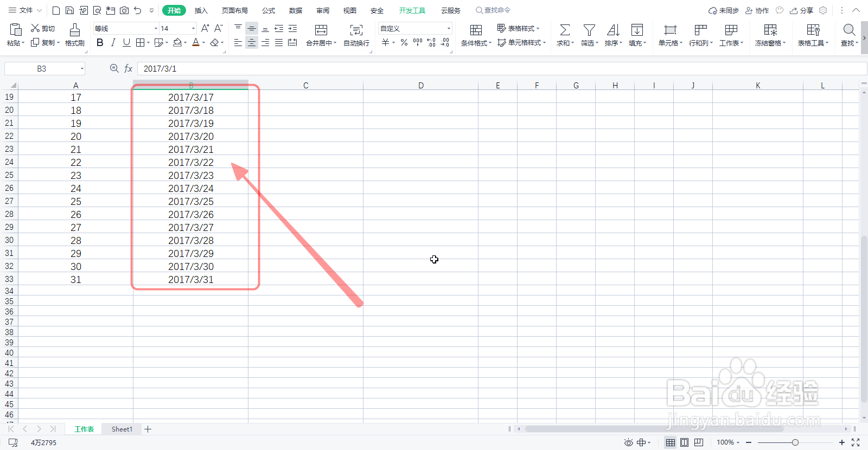Undo the last action

click(138, 10)
